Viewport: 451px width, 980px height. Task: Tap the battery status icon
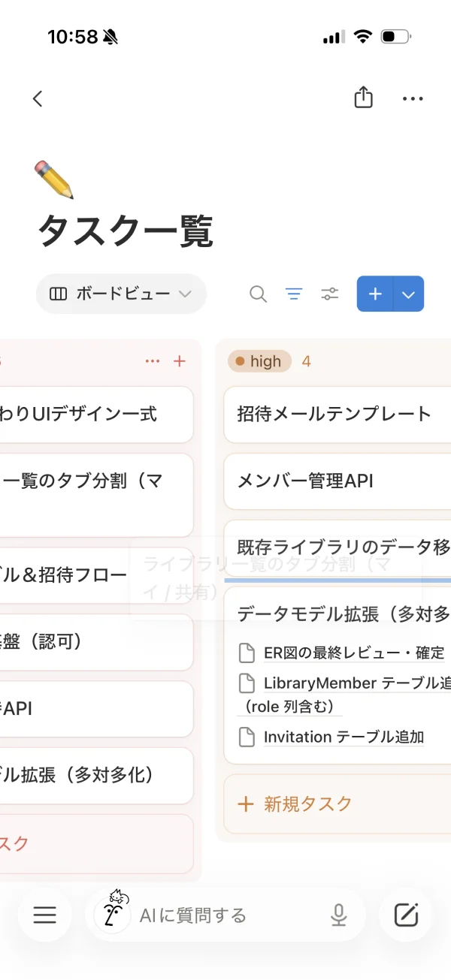click(x=396, y=36)
